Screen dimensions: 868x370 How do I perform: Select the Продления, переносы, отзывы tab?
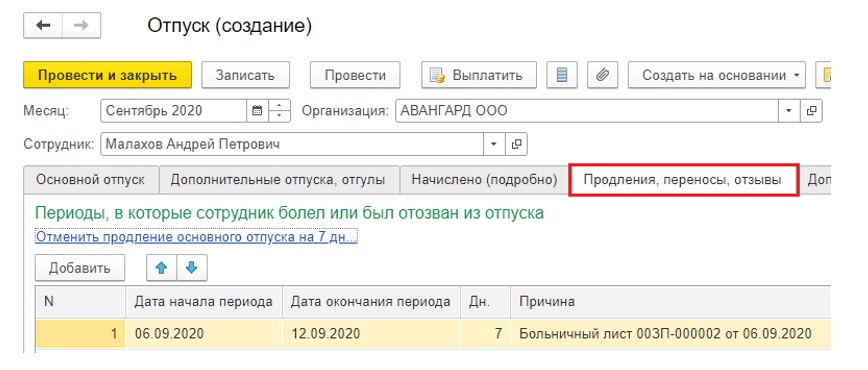684,179
